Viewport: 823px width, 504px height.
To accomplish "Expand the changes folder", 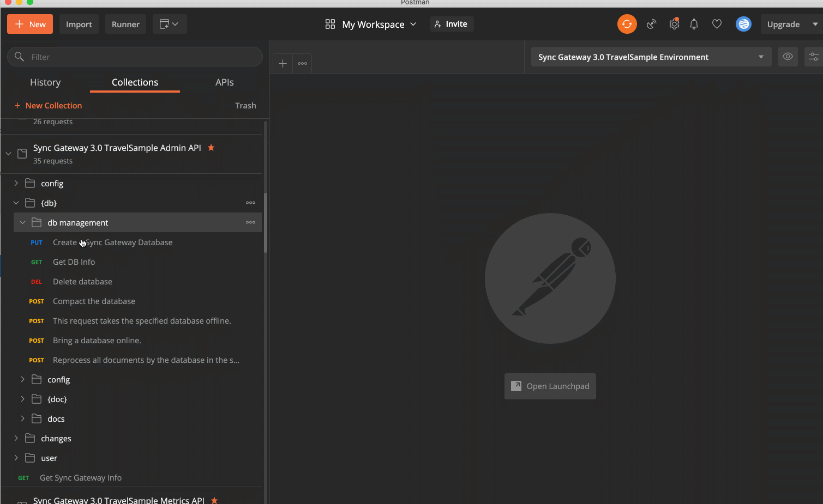I will pos(16,438).
